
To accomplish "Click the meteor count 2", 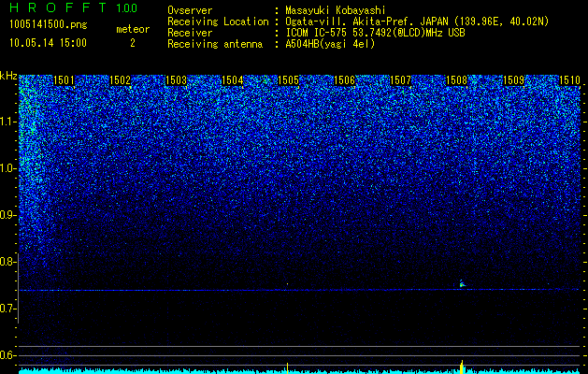I will (133, 43).
